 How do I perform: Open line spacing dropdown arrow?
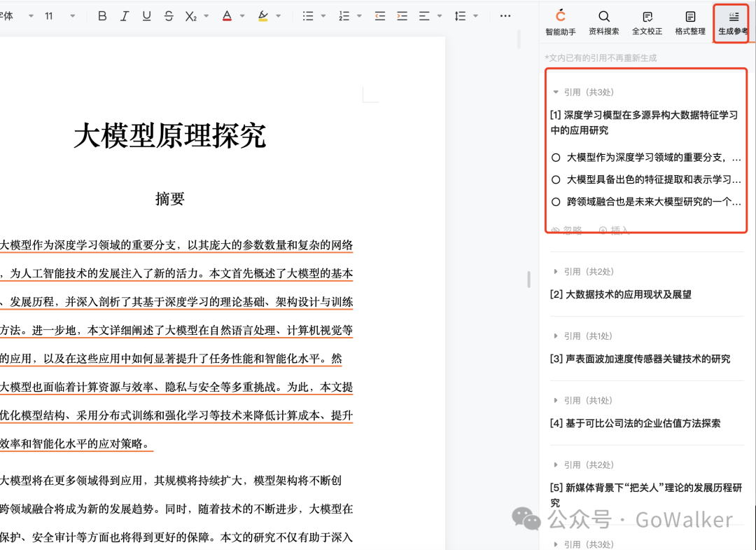475,16
